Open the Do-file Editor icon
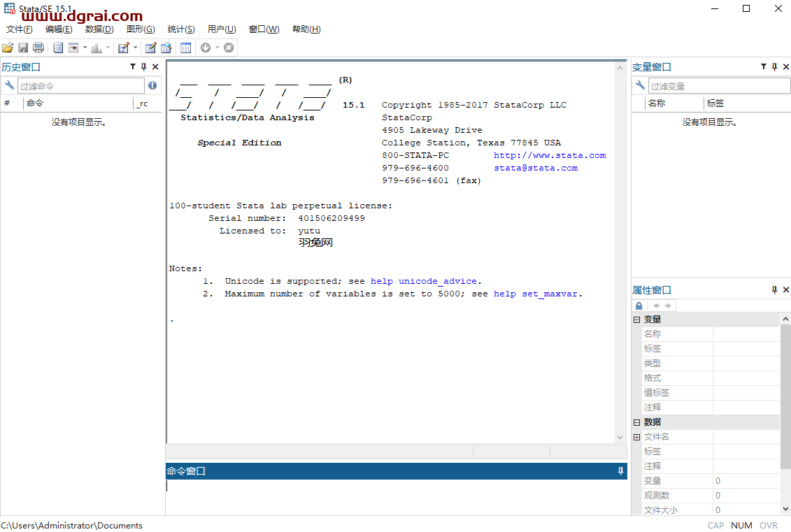Viewport: 791px width, 532px height. point(123,48)
